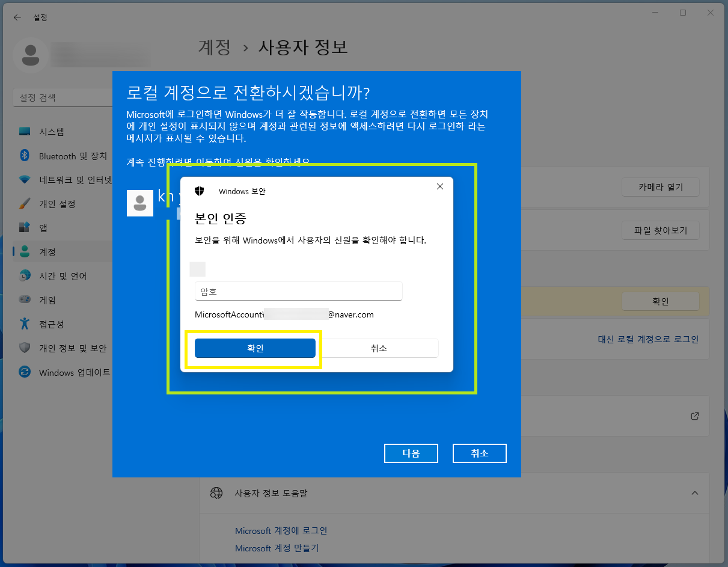Click the 시스템 monitor icon
Screen dimensions: 728x567
click(25, 132)
